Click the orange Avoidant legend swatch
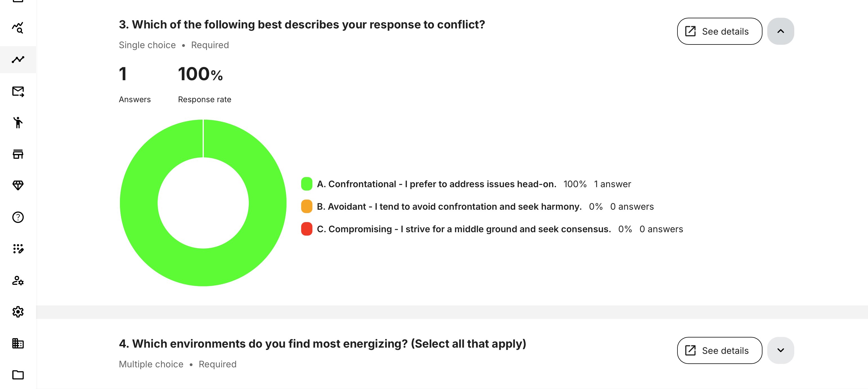868x389 pixels. [x=306, y=206]
